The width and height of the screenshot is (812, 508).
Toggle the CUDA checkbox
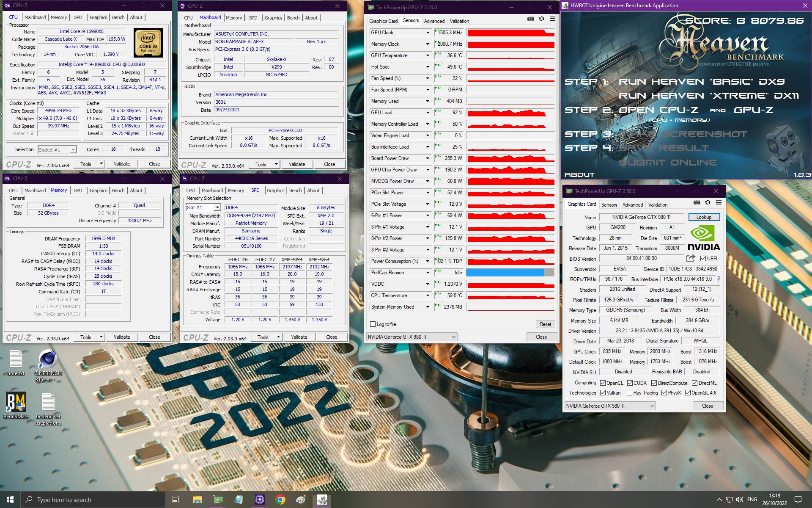tap(630, 383)
